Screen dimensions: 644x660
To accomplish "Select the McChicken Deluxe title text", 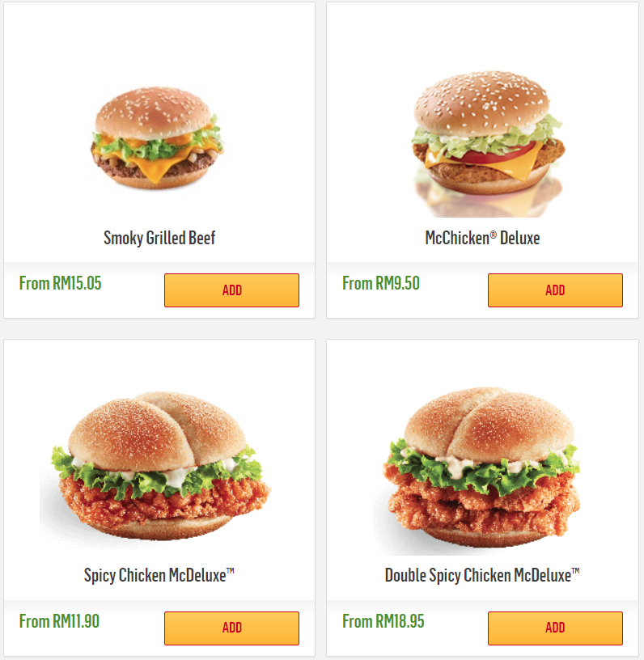I will click(x=482, y=238).
